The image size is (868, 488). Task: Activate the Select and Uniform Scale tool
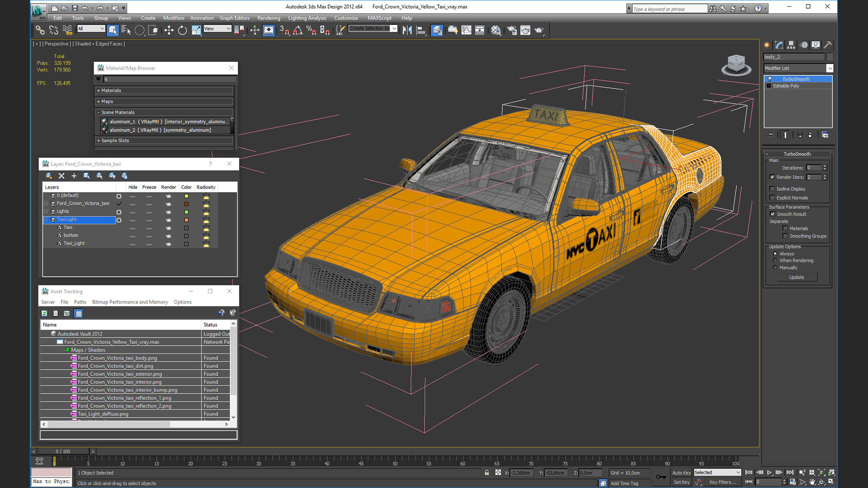196,30
